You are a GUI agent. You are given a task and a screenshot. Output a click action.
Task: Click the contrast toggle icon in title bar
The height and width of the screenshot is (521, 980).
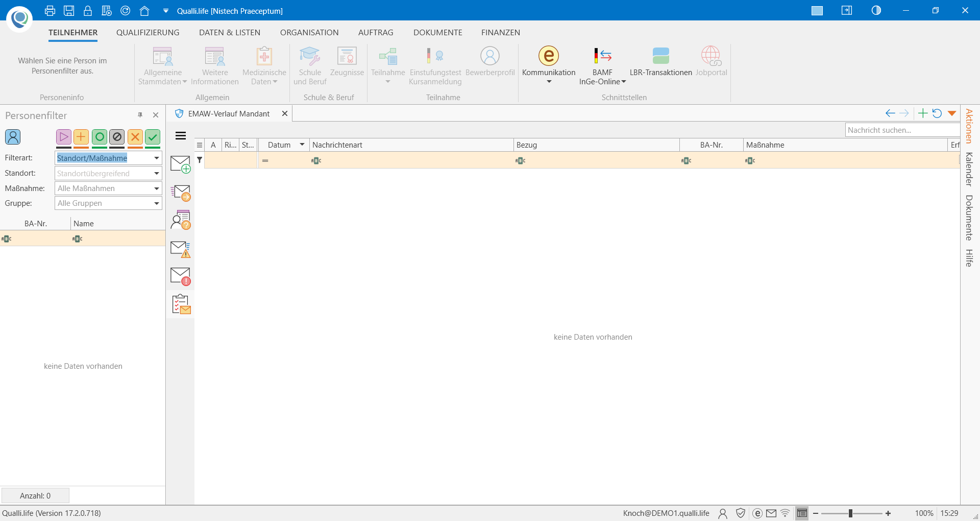876,10
